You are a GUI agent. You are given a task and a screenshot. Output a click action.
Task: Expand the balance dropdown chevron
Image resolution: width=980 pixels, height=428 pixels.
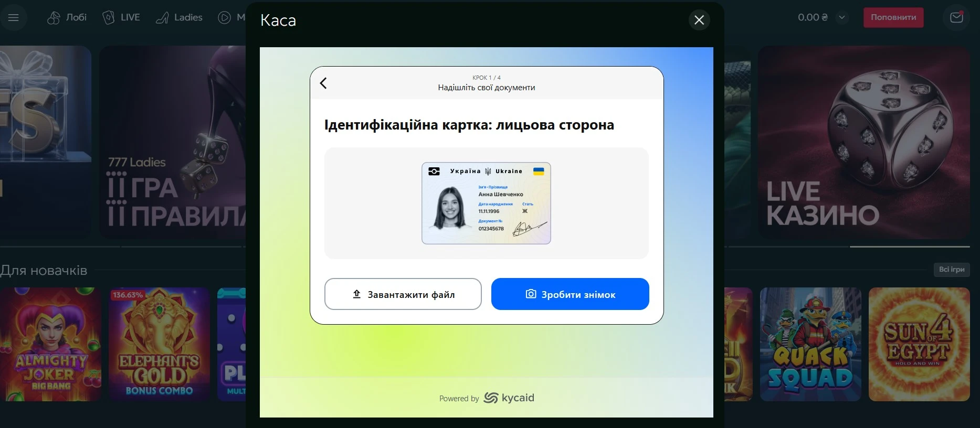click(842, 17)
